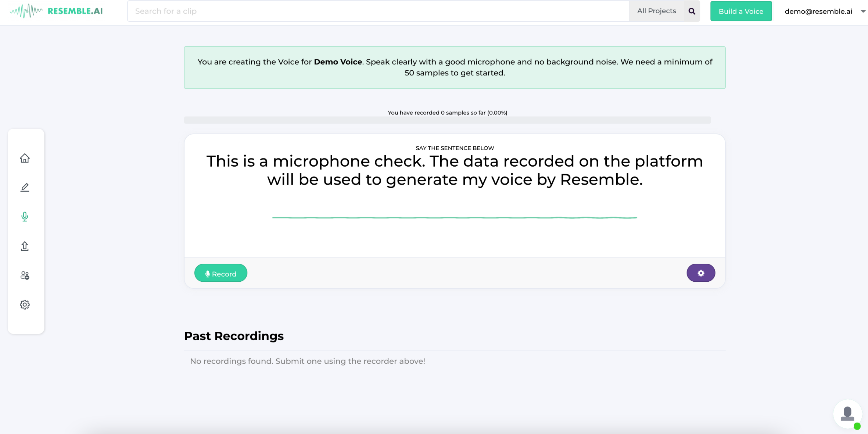Expand the All Projects filter dropdown

[656, 11]
